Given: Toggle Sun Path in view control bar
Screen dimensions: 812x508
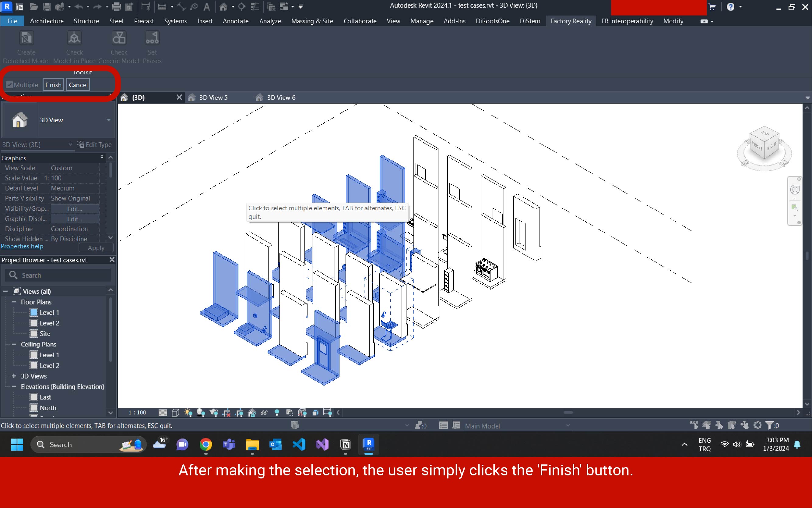Looking at the screenshot, I should [188, 413].
